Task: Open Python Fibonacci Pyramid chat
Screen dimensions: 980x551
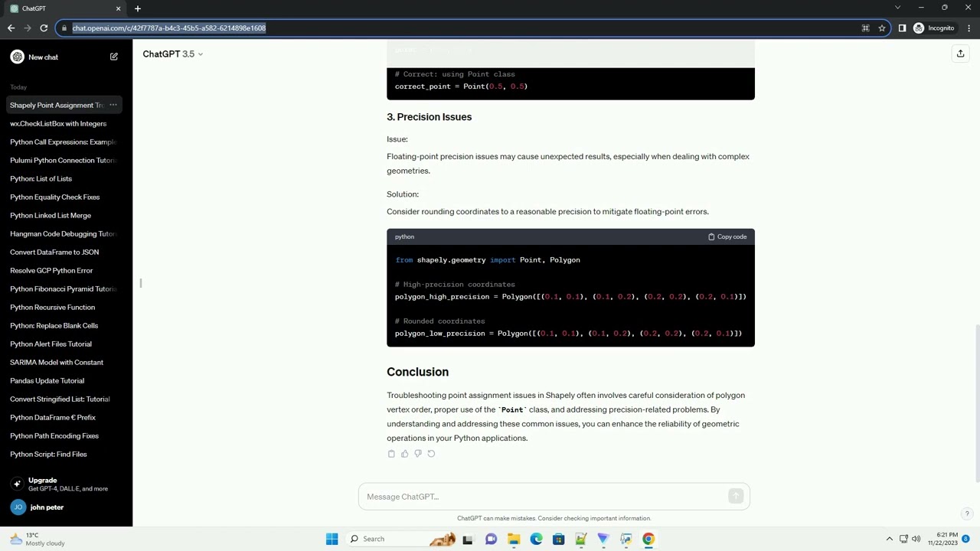Action: click(66, 289)
